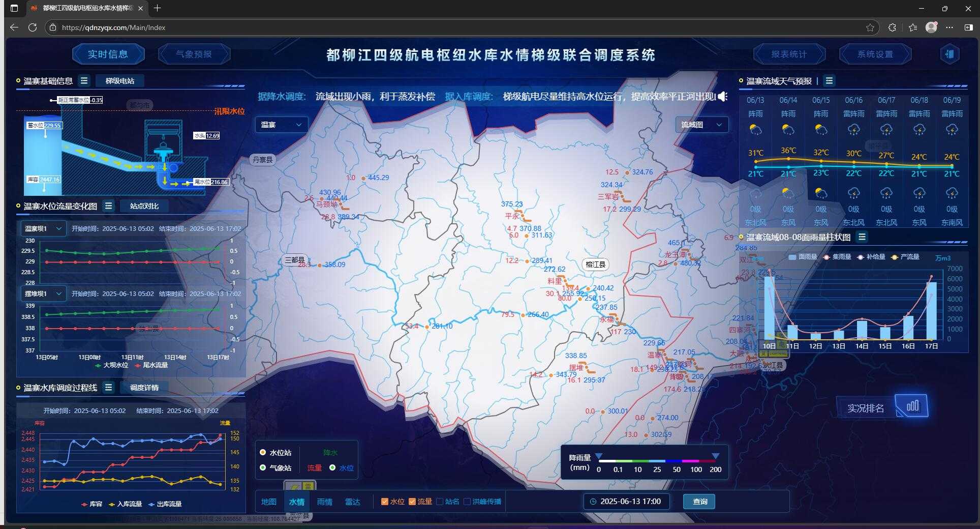The height and width of the screenshot is (529, 980).
Task: Click menu icon beside 温寨水库调度过程线
Action: (x=108, y=388)
